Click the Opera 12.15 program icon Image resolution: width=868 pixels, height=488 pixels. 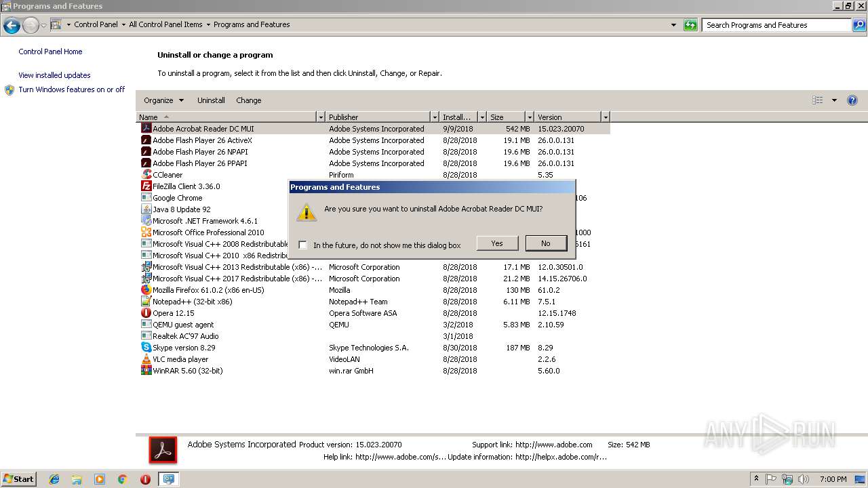click(146, 313)
